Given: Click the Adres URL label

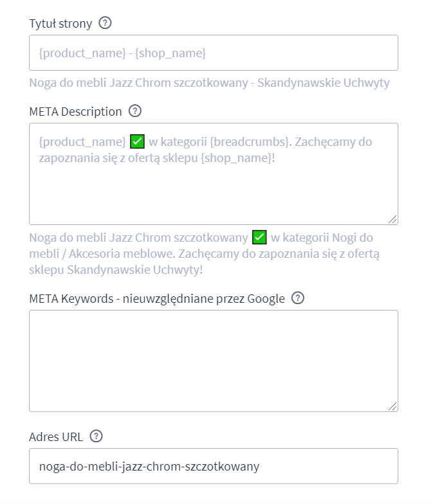Looking at the screenshot, I should click(x=56, y=437).
